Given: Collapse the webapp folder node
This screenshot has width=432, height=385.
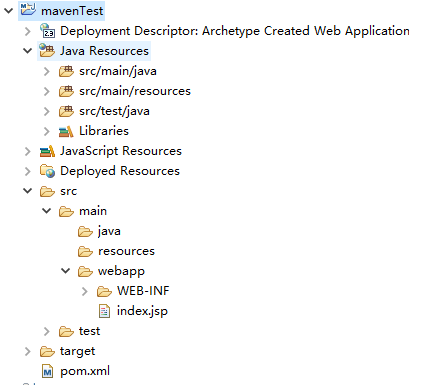Looking at the screenshot, I should point(66,271).
